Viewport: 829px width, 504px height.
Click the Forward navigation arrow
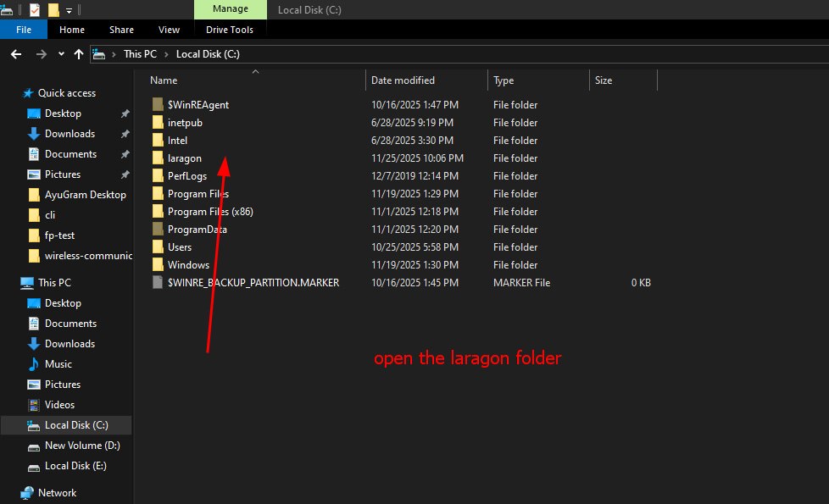[x=42, y=54]
